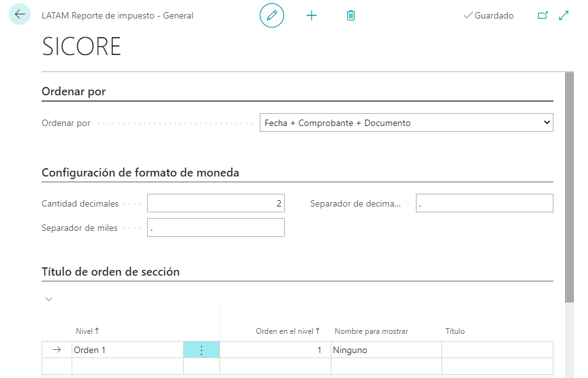Image resolution: width=588 pixels, height=378 pixels.
Task: Collapse the section using chevron below Título
Action: point(49,299)
